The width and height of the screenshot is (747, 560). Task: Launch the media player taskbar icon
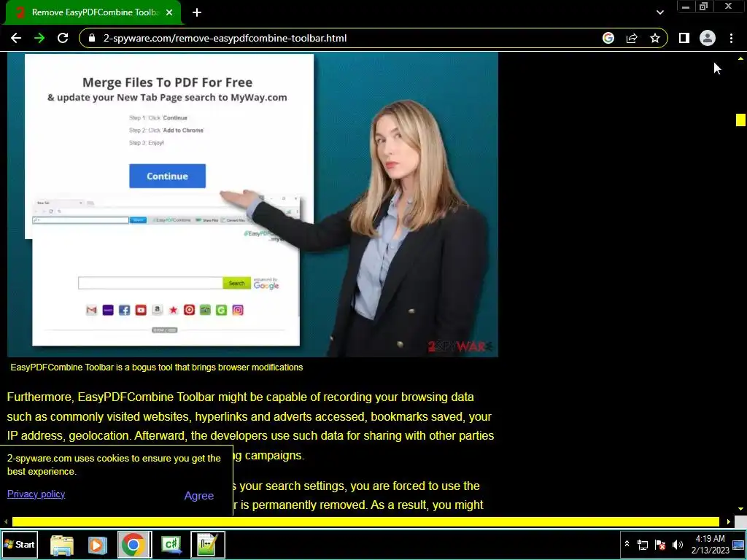tap(97, 545)
